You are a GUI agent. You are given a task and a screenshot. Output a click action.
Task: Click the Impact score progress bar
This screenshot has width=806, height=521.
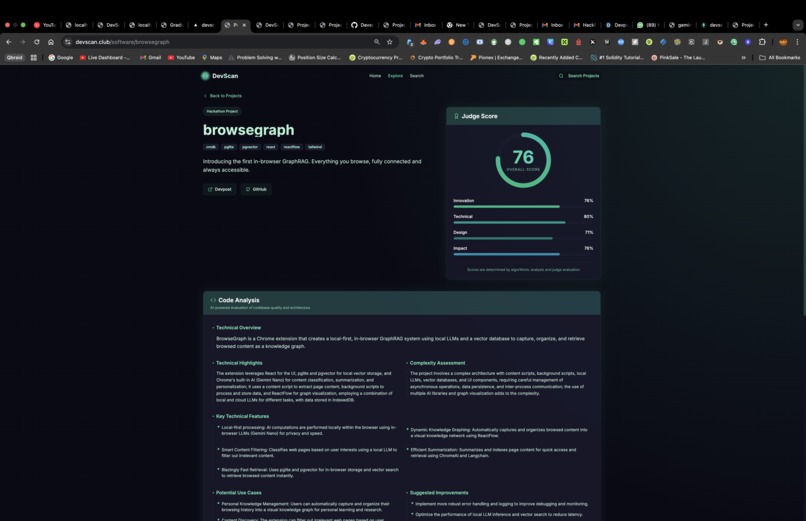click(523, 254)
